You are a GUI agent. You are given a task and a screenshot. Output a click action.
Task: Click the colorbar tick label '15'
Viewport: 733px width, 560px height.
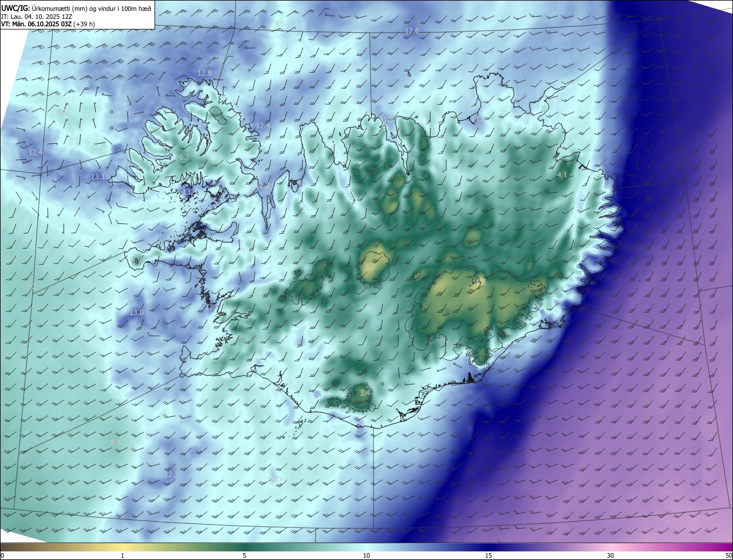[488, 555]
